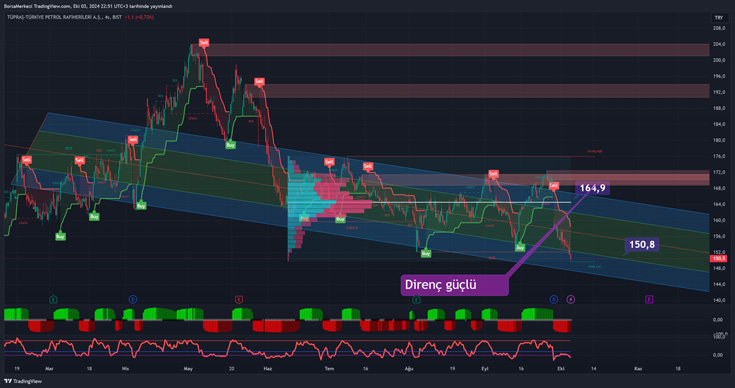Select the 164,9 price annotation
The height and width of the screenshot is (388, 735).
[592, 188]
